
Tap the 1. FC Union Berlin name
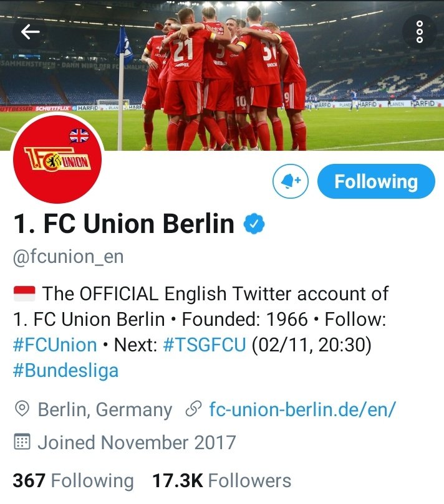[x=124, y=224]
